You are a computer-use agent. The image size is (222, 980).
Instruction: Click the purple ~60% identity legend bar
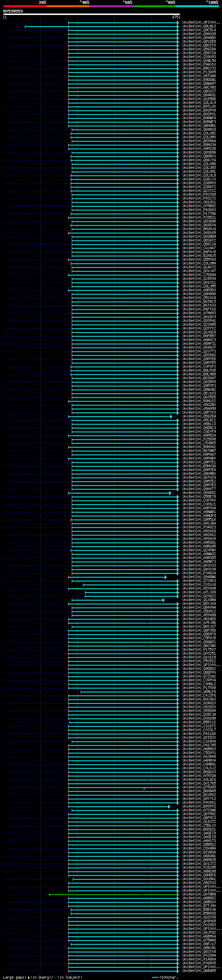pos(111,6)
